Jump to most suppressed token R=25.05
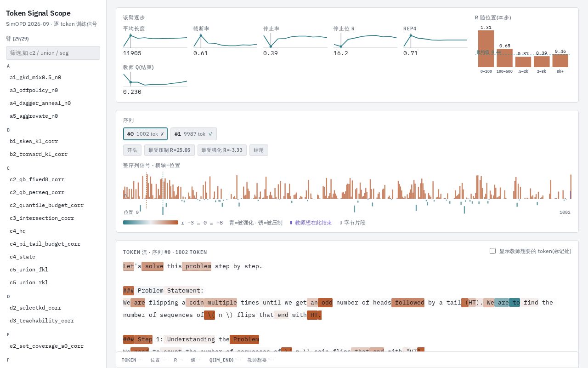 (x=170, y=150)
